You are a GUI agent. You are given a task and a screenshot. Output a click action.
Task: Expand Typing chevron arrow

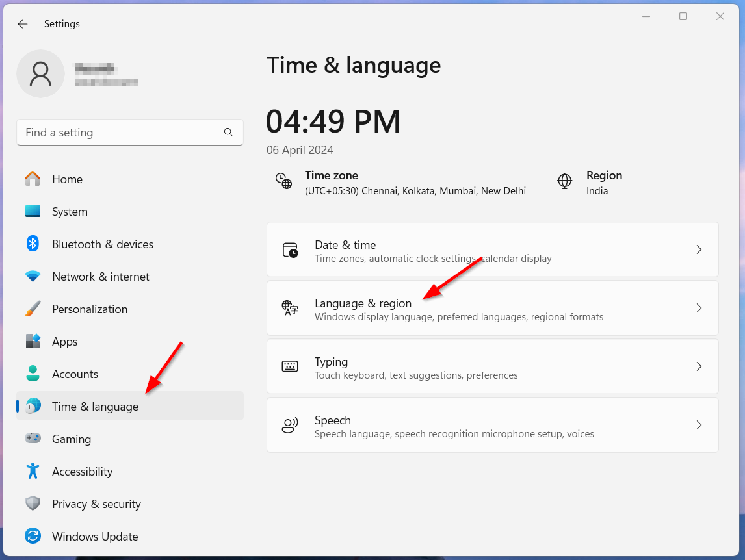click(x=699, y=366)
